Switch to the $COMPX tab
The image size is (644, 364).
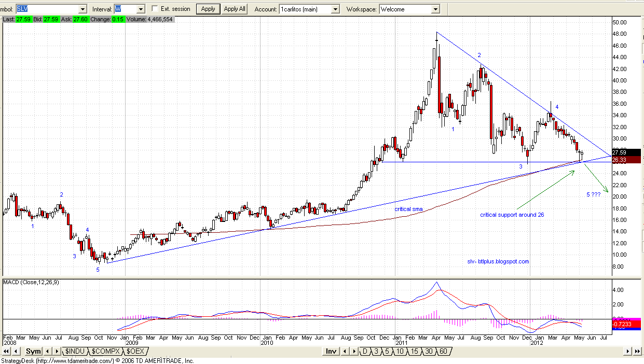[106, 351]
